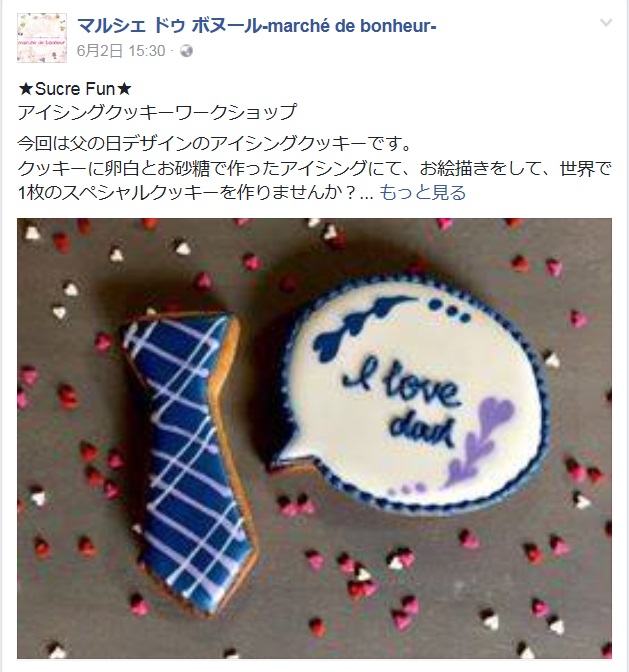Viewport: 629px width, 672px height.
Task: Click the 今回は父の日デザイン sentence
Action: [x=214, y=144]
